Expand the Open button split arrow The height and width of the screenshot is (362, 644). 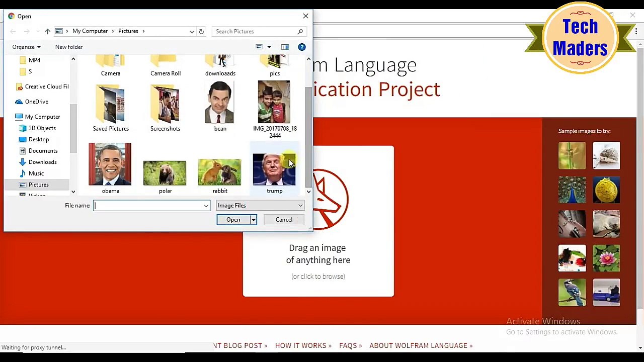point(254,220)
